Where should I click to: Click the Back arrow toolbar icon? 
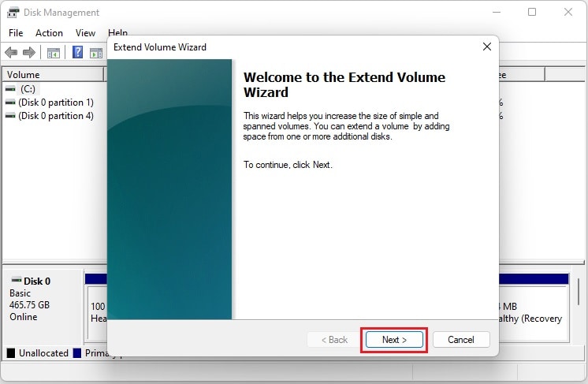11,53
